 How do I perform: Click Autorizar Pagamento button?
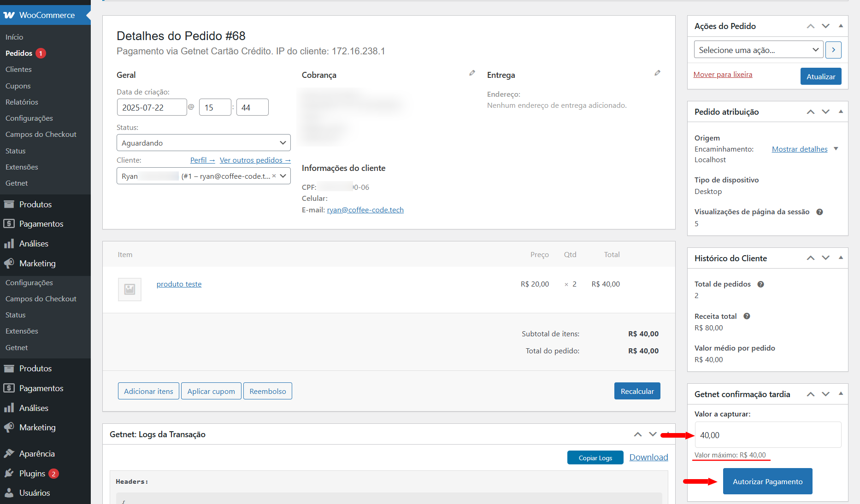pyautogui.click(x=767, y=481)
